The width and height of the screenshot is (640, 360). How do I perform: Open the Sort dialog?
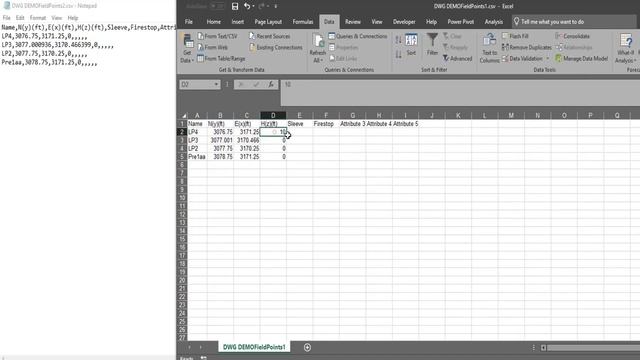point(411,45)
